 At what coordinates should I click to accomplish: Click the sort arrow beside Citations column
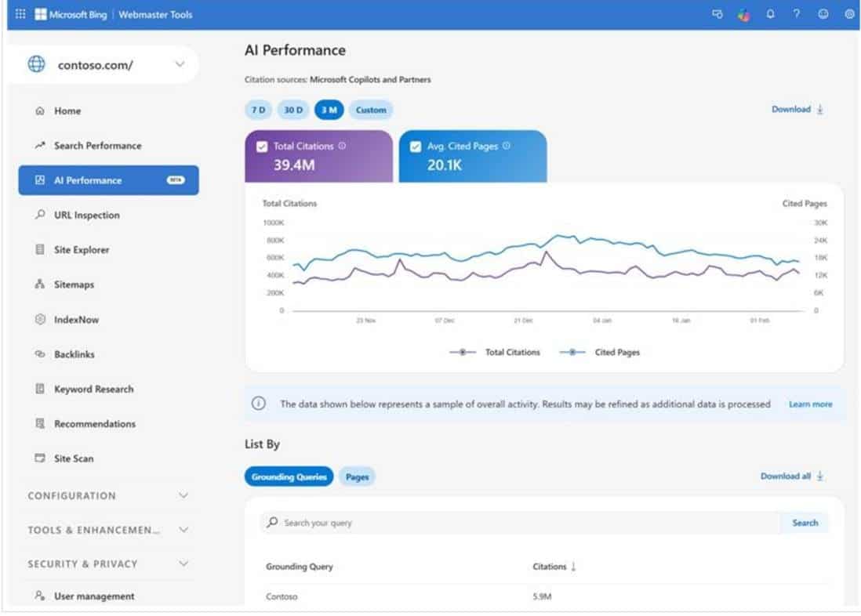click(573, 567)
